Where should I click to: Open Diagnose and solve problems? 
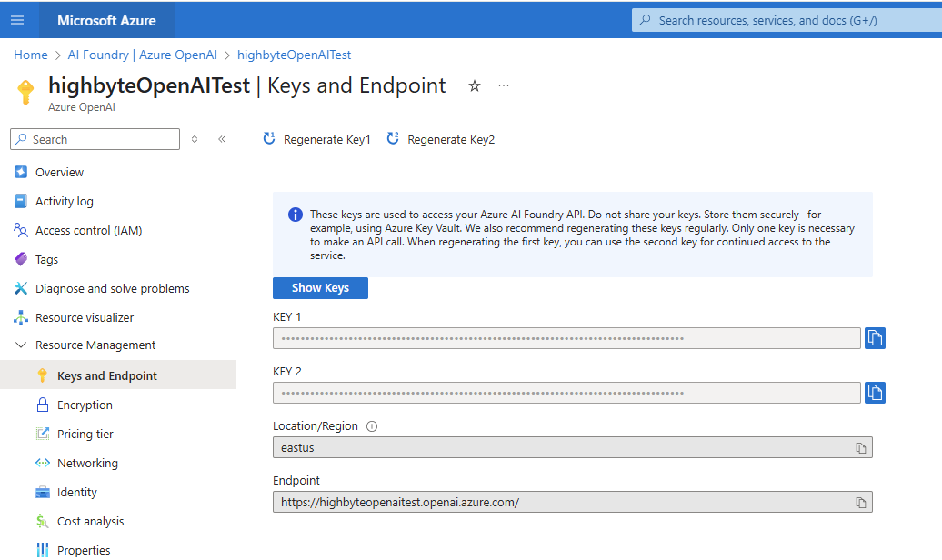click(x=112, y=288)
